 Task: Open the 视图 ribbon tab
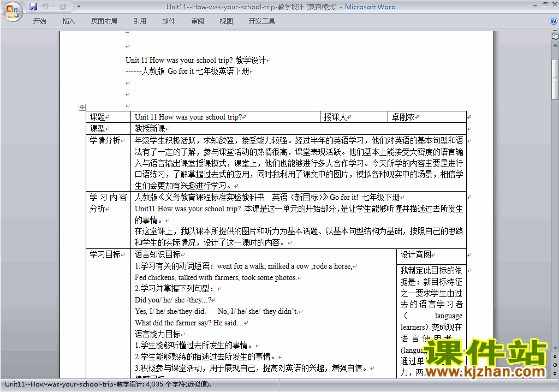tap(227, 21)
